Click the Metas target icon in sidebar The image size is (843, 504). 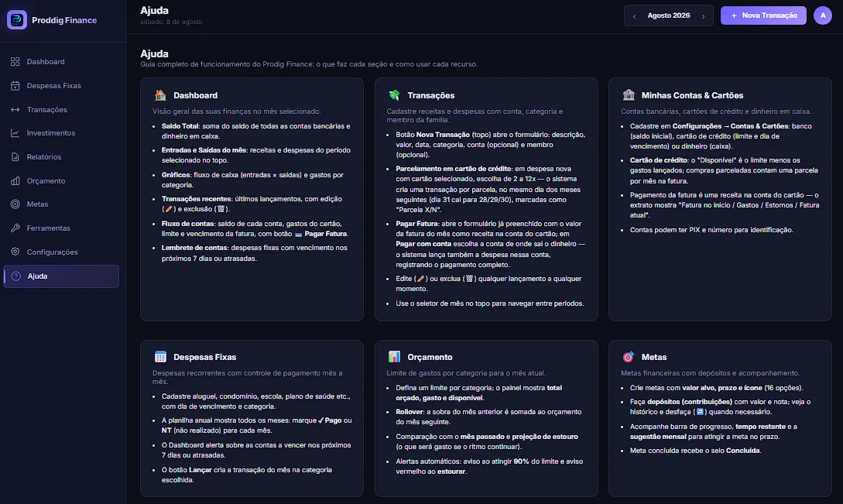point(15,204)
